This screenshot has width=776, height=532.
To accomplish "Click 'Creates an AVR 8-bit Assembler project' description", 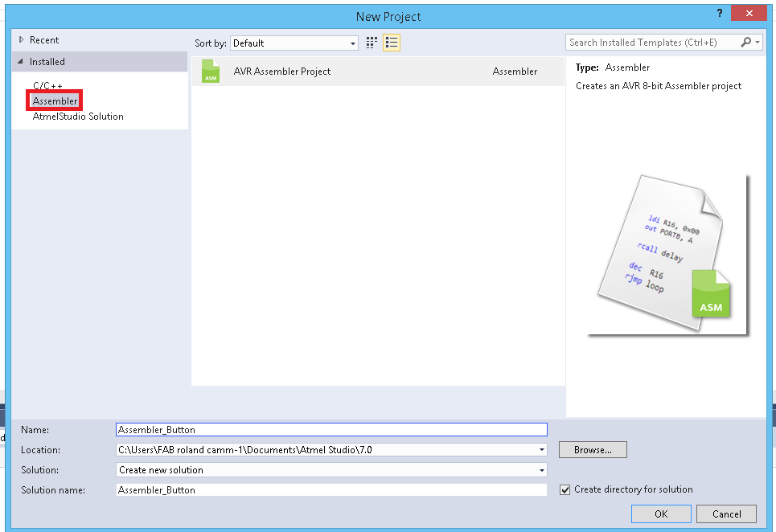I will [659, 86].
